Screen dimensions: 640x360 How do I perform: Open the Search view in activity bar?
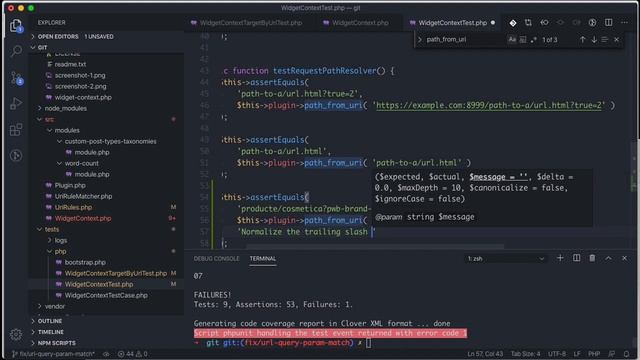pyautogui.click(x=16, y=51)
